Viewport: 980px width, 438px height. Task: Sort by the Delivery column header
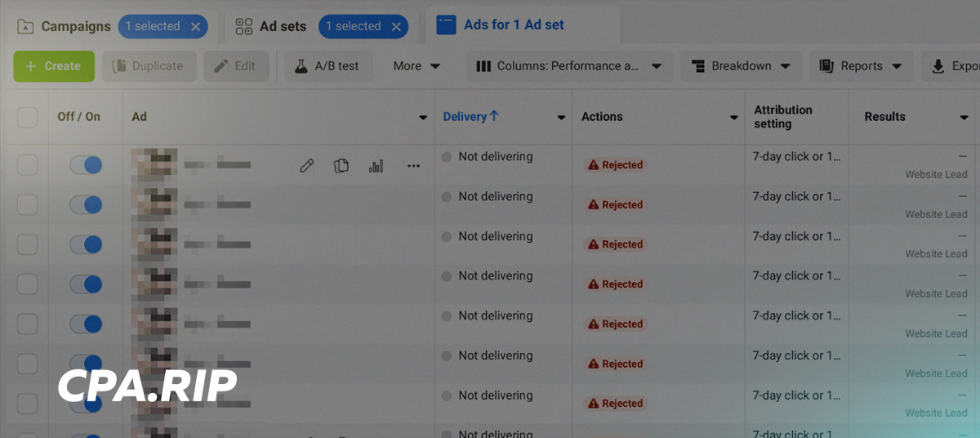[x=471, y=117]
